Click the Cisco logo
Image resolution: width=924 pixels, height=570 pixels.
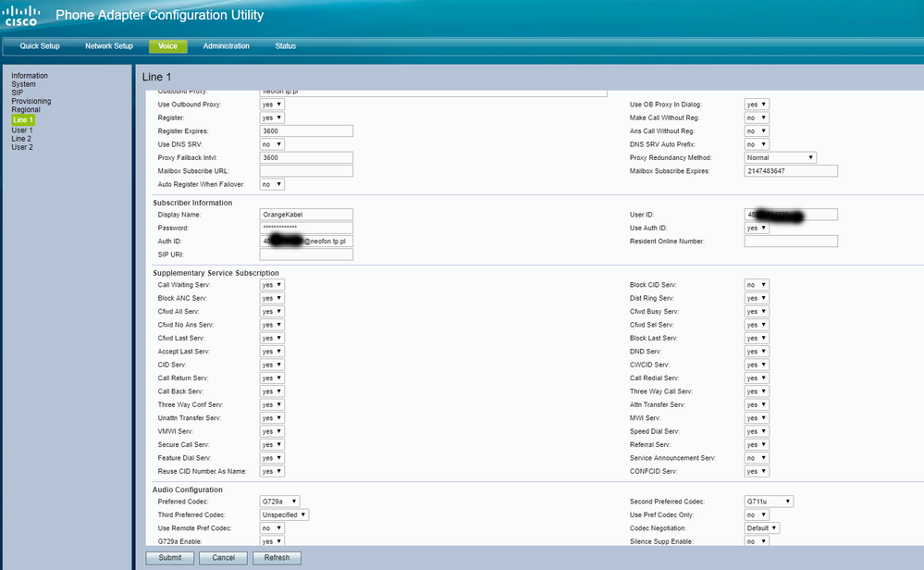click(20, 16)
